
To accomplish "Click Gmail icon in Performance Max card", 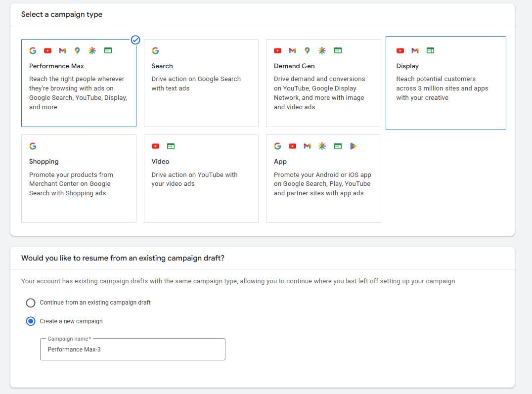I will click(62, 50).
